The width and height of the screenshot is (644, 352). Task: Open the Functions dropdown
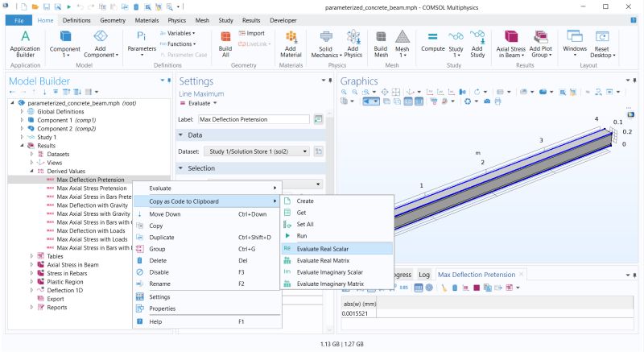tap(177, 44)
